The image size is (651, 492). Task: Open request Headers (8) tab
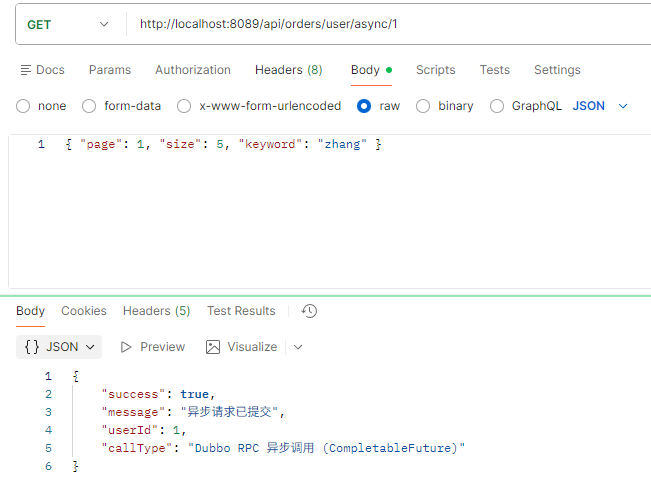pyautogui.click(x=288, y=70)
